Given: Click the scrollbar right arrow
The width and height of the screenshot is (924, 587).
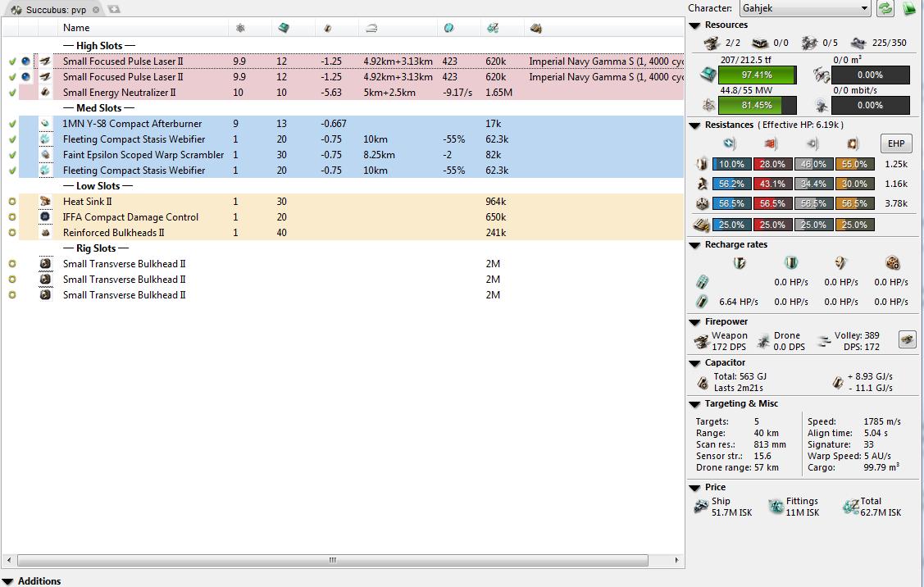Looking at the screenshot, I should [676, 560].
